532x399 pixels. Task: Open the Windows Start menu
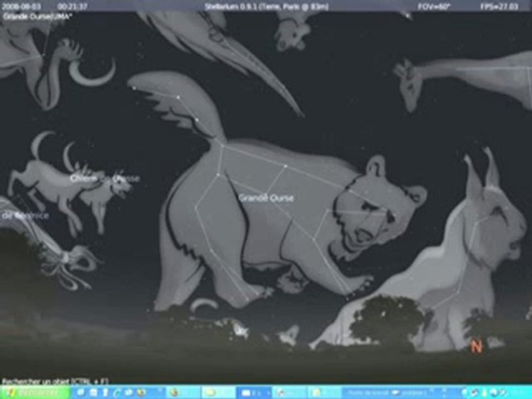click(x=34, y=392)
